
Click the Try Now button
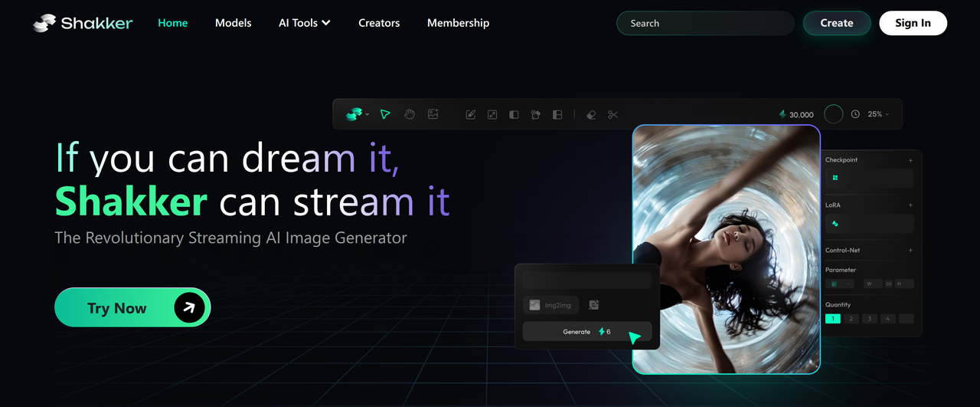(x=132, y=307)
